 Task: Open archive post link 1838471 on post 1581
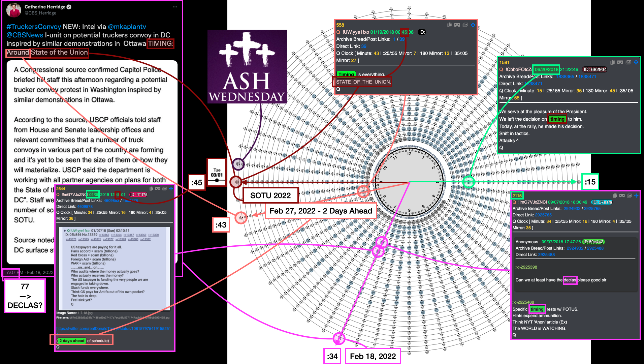pyautogui.click(x=587, y=77)
